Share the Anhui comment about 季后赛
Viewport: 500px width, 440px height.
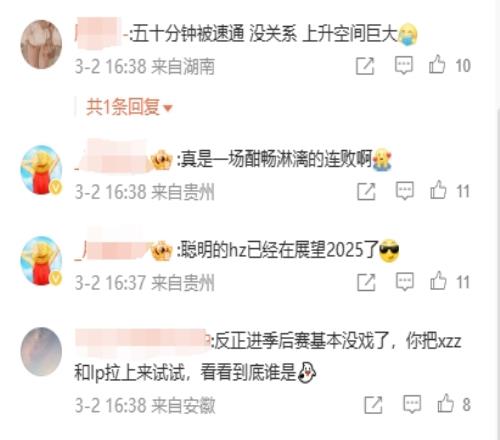point(373,405)
